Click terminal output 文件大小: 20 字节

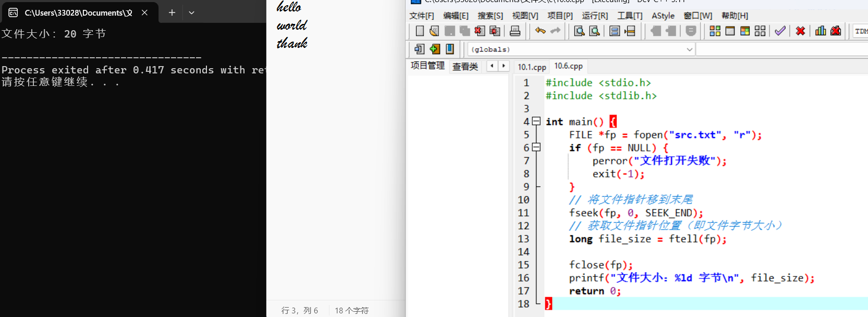[x=54, y=34]
